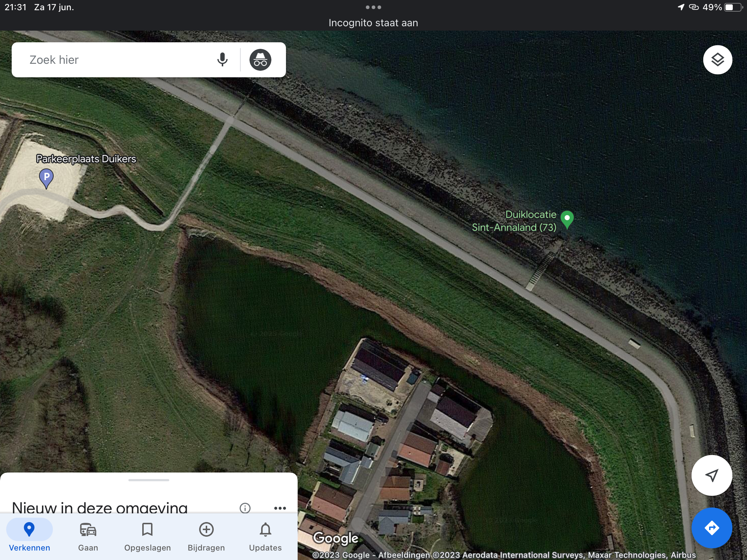
Task: Open the Bijdragen tab
Action: pos(206,536)
